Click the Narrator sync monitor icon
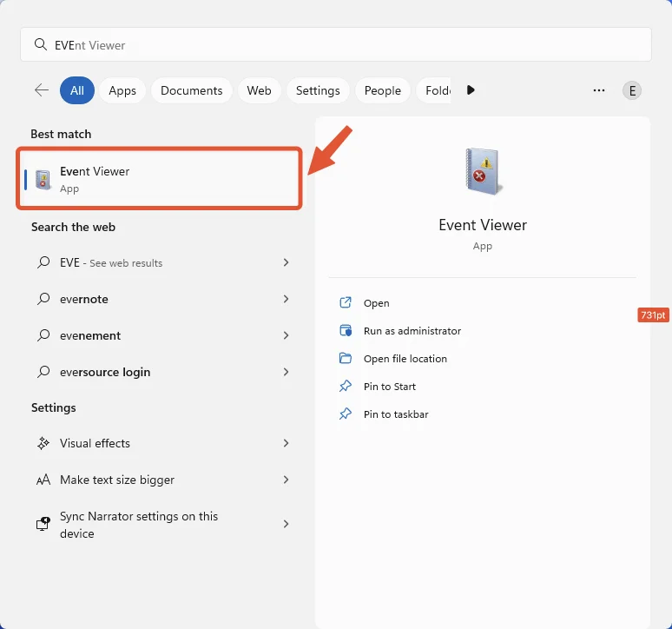Viewport: 672px width, 629px height. (43, 524)
